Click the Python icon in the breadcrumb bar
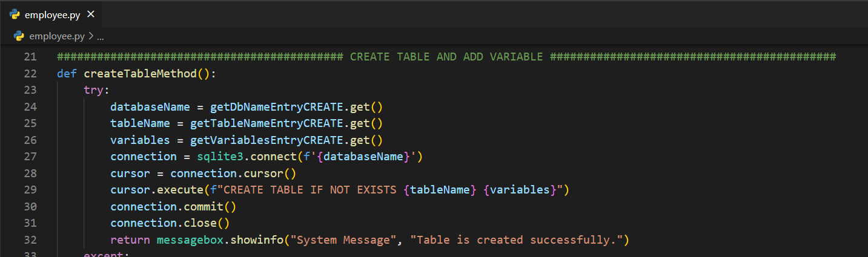868x257 pixels. tap(19, 36)
